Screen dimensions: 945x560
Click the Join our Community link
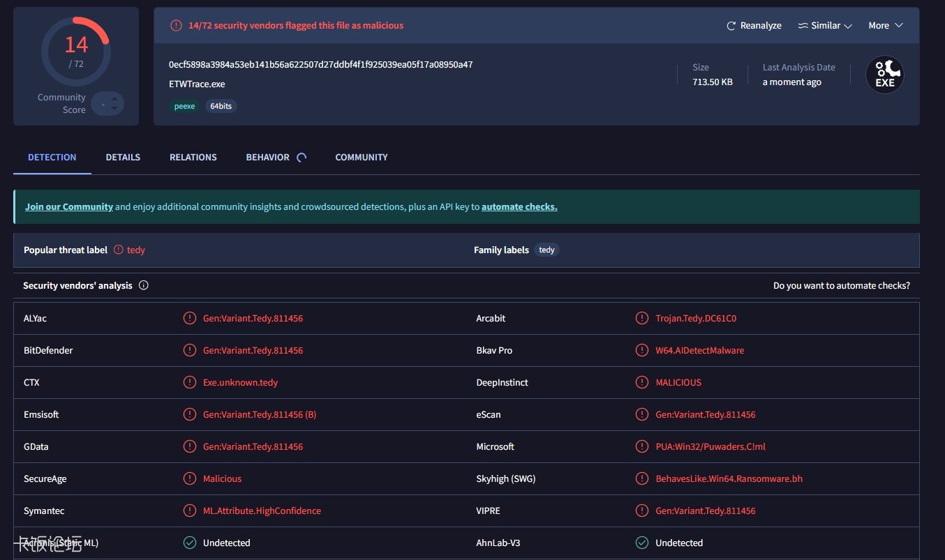point(68,206)
